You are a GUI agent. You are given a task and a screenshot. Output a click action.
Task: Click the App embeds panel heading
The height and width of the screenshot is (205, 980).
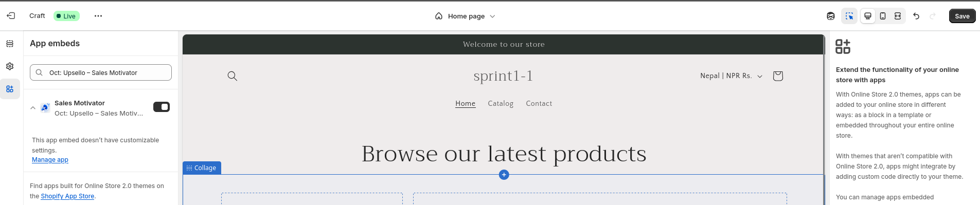click(x=55, y=44)
